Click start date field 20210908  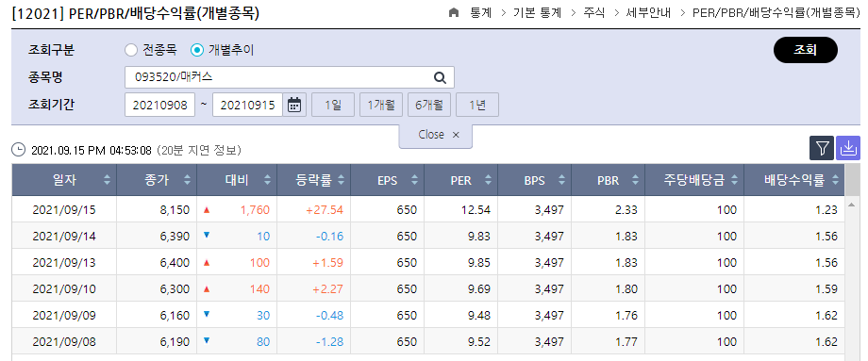click(x=160, y=105)
